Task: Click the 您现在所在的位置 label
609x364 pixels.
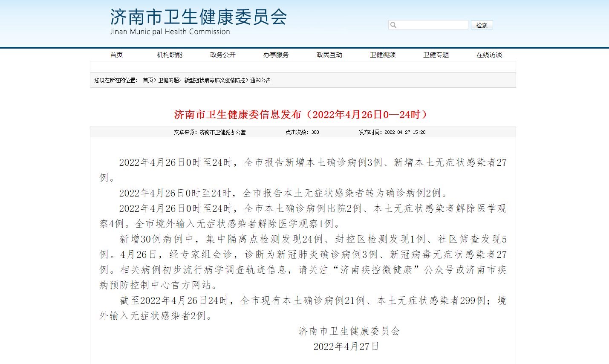Action: click(116, 80)
